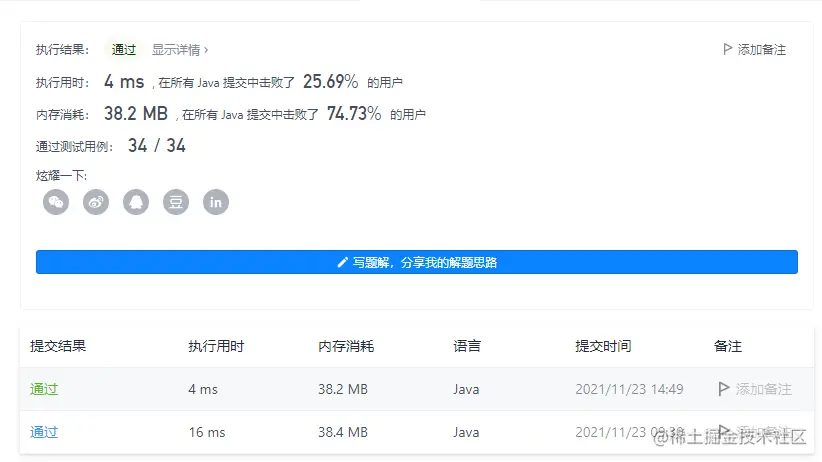Open the blue 通过 submission at 16 ms
This screenshot has width=822, height=462.
click(44, 432)
